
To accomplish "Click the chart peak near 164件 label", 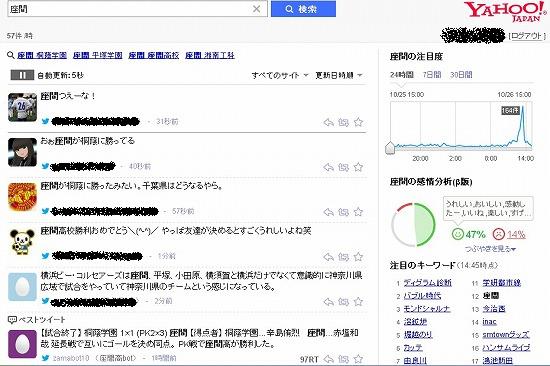I will point(523,107).
